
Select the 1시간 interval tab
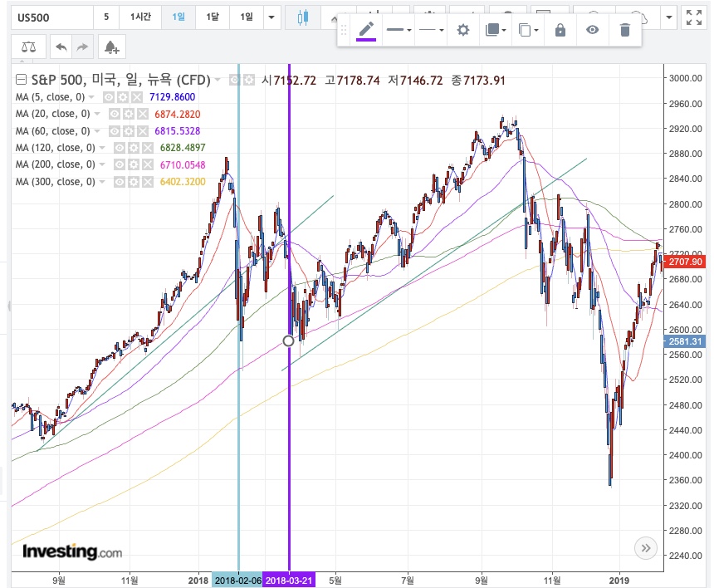[140, 17]
